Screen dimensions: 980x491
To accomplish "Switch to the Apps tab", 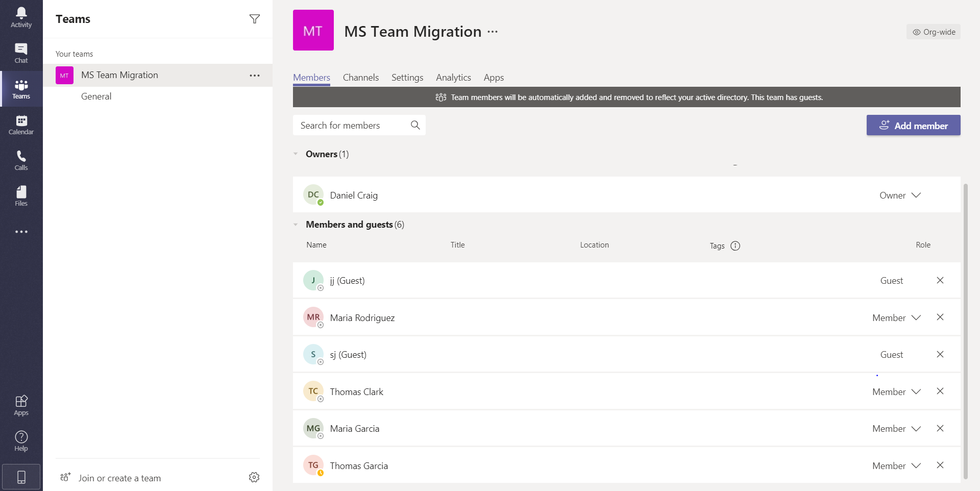I will 494,78.
